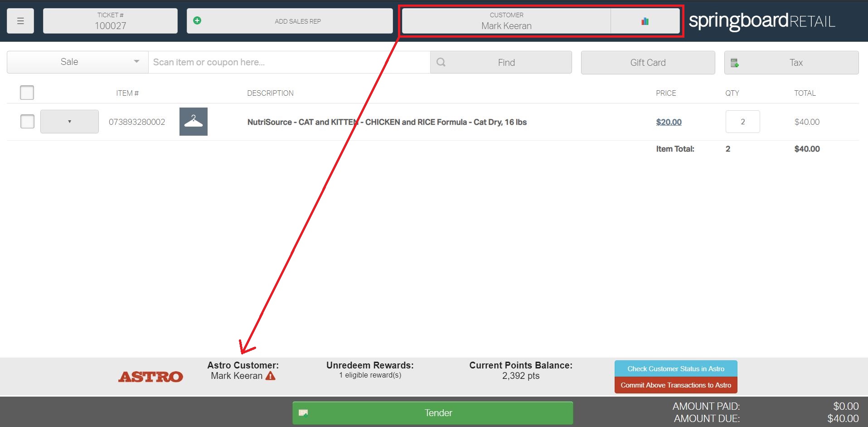Open customer stats bar chart icon
The height and width of the screenshot is (427, 868).
[x=645, y=21]
